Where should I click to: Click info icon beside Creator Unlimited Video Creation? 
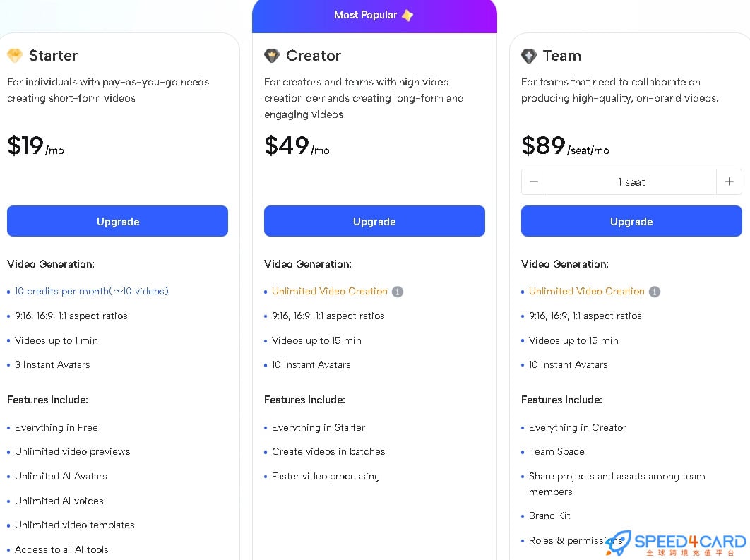[x=398, y=292]
